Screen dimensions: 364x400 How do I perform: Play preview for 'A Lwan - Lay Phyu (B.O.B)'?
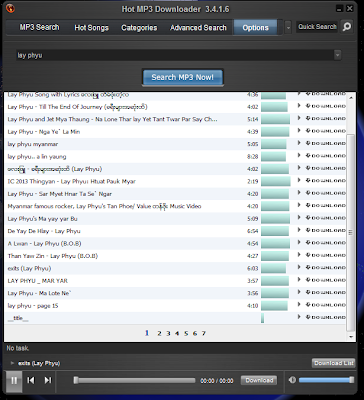299,243
